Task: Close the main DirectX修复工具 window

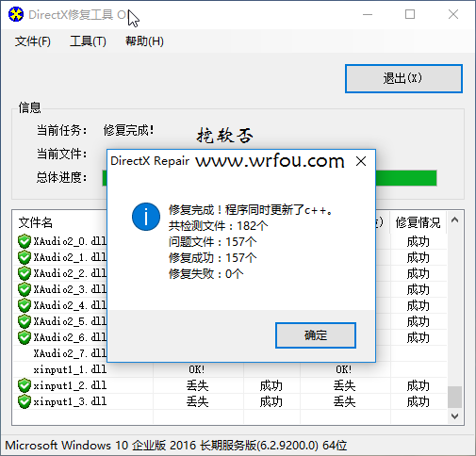Action: pos(453,14)
